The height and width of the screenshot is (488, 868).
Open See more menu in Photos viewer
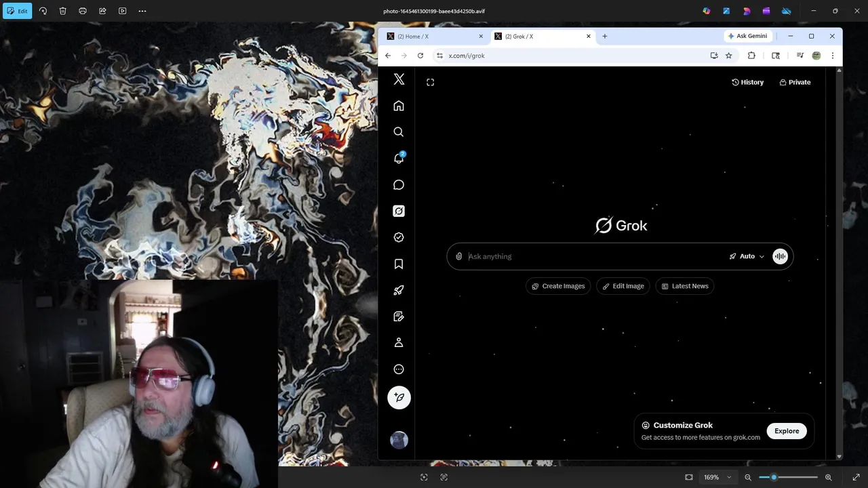[142, 11]
